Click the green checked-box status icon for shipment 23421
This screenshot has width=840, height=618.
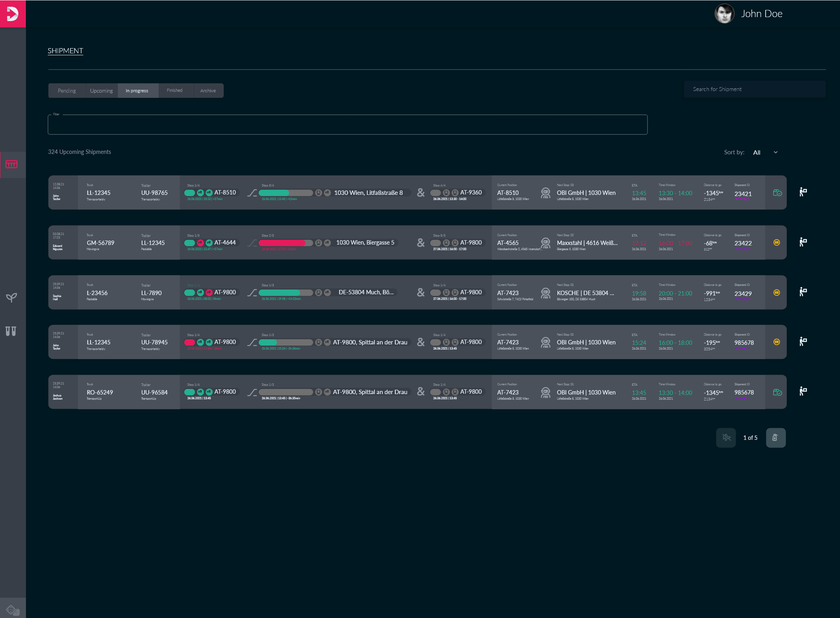point(777,193)
